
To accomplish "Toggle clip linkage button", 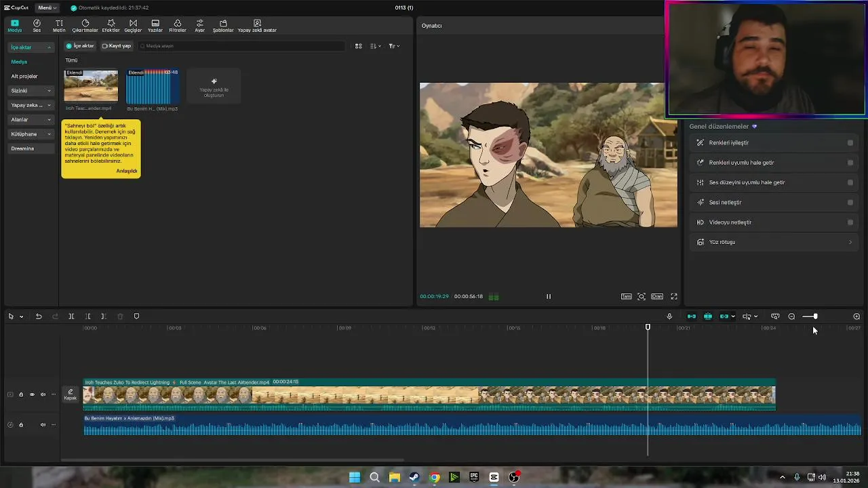I will click(x=724, y=317).
